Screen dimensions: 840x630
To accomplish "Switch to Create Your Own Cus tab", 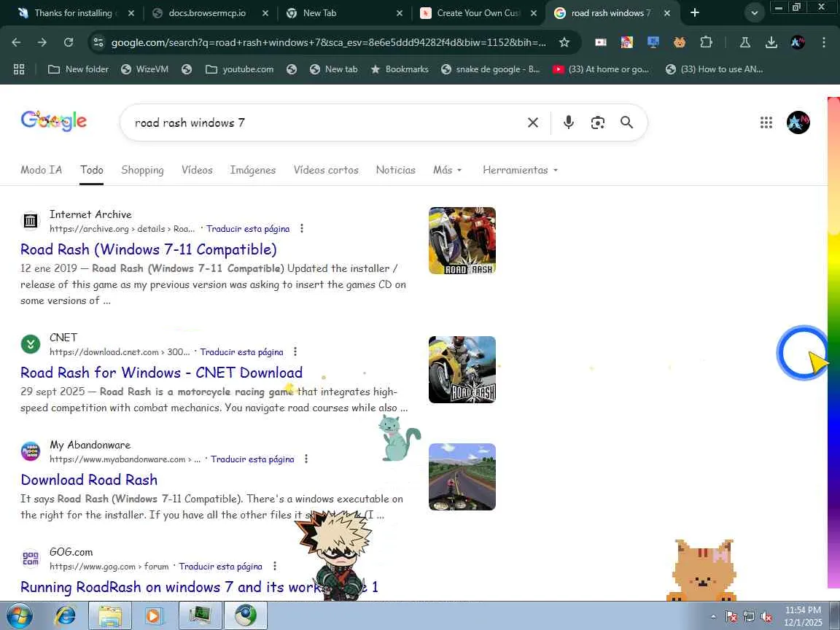I will [478, 13].
